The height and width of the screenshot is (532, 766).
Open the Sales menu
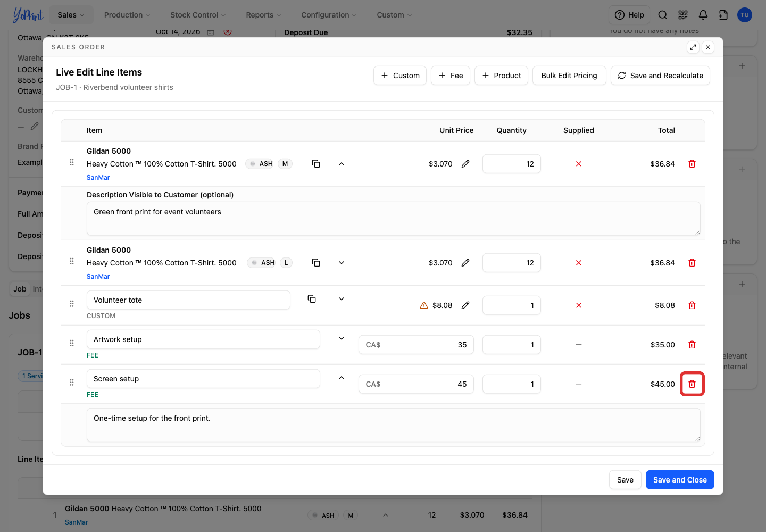[71, 15]
